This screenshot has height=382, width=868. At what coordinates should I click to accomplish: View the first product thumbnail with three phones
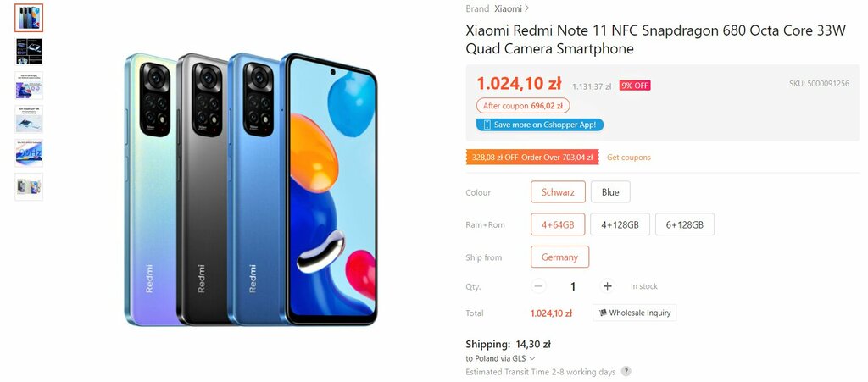[29, 18]
